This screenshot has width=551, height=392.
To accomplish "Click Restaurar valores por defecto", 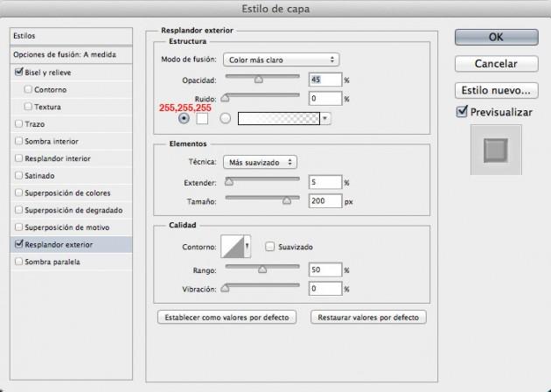I will (368, 317).
